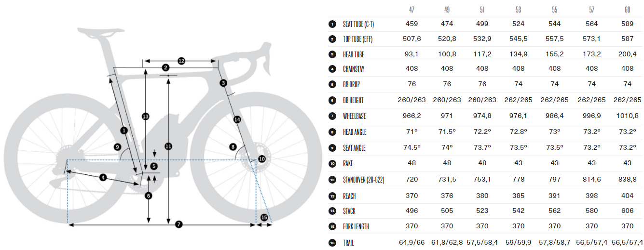Select marker 3 on the head tube
This screenshot has height=250, width=644.
[223, 83]
